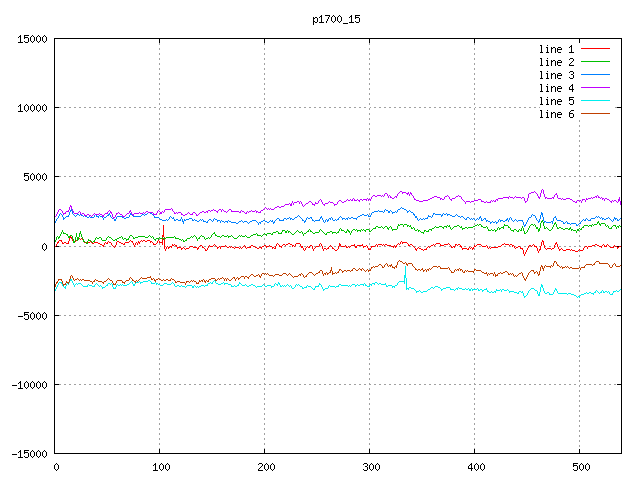Click the -15000 label on the y-axis
The image size is (640, 480).
click(29, 453)
